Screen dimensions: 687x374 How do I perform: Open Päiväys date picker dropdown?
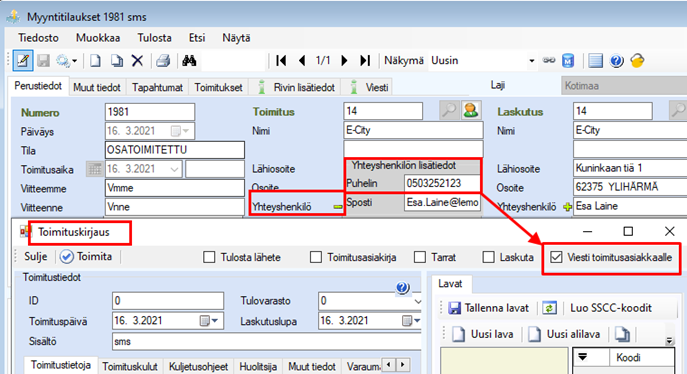pyautogui.click(x=181, y=131)
